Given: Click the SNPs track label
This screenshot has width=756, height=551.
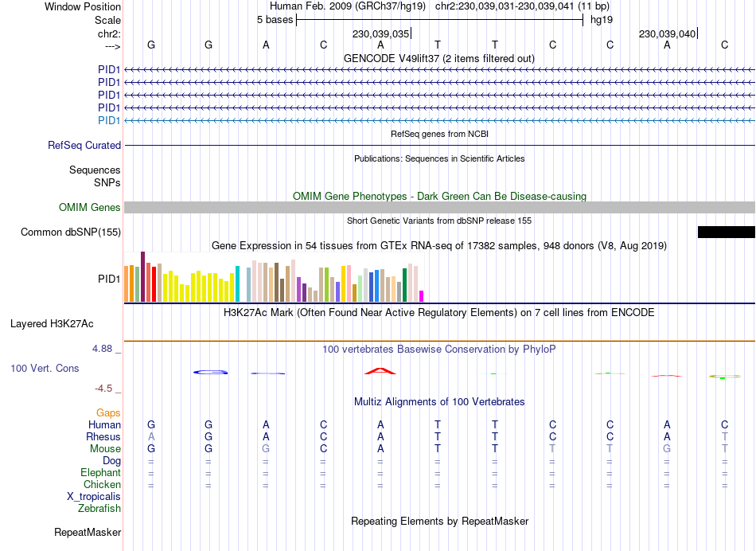Looking at the screenshot, I should (x=107, y=183).
